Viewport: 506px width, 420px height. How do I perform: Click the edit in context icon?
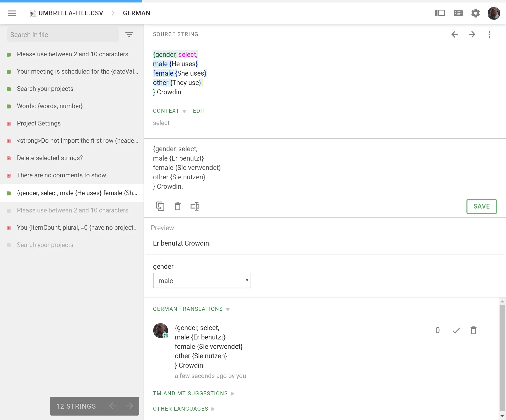[195, 206]
